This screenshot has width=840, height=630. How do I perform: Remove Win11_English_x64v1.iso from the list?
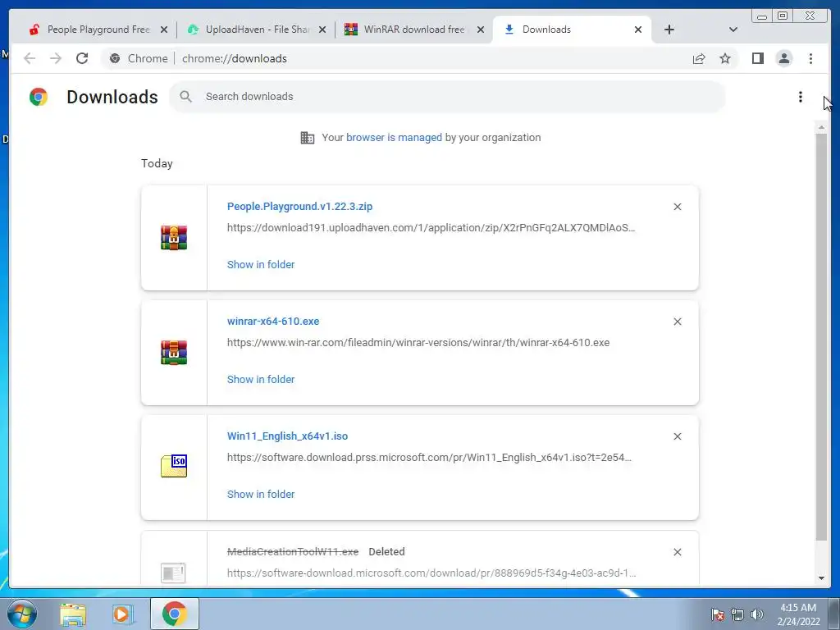click(678, 436)
